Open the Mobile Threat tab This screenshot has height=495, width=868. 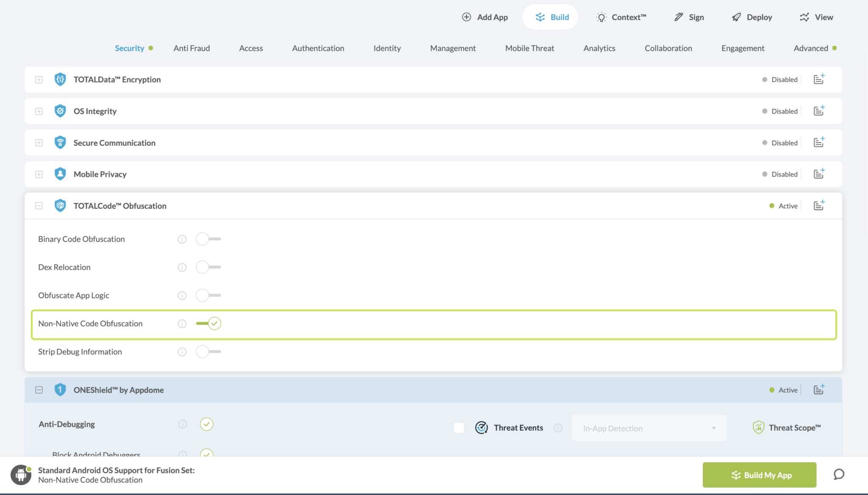click(x=529, y=48)
